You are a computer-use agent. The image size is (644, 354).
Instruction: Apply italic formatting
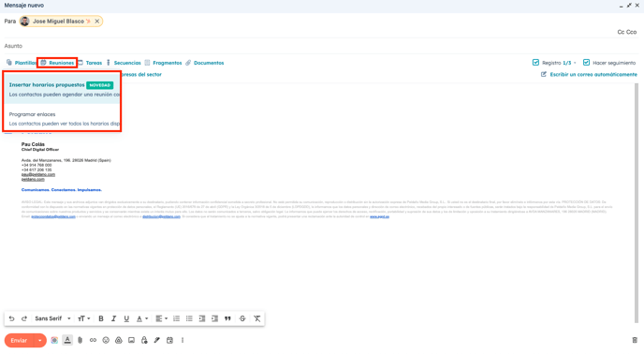coord(114,318)
